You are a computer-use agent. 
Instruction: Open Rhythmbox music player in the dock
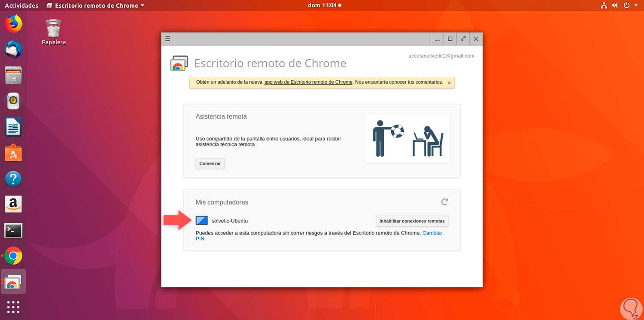13,101
